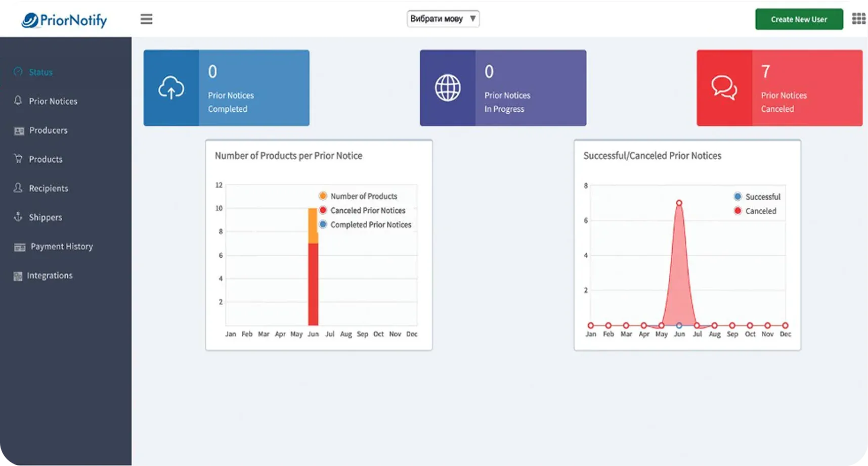Click the cart icon beside Products
Viewport: 868px width, 466px height.
point(18,159)
